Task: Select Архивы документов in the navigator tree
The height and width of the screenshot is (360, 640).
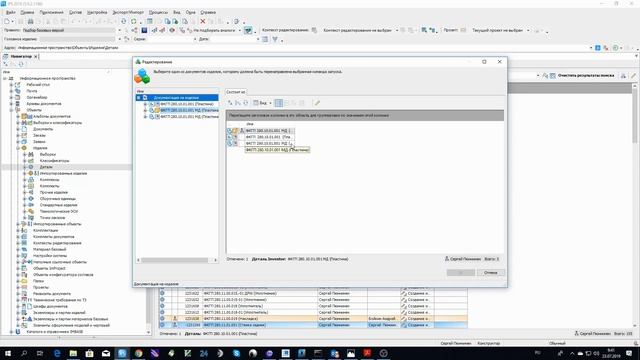Action: pos(44,104)
